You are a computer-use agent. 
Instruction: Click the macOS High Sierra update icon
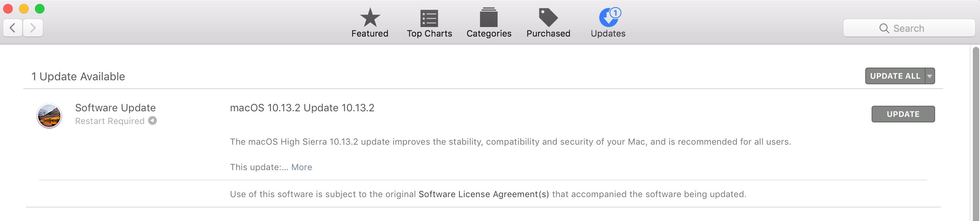click(49, 116)
